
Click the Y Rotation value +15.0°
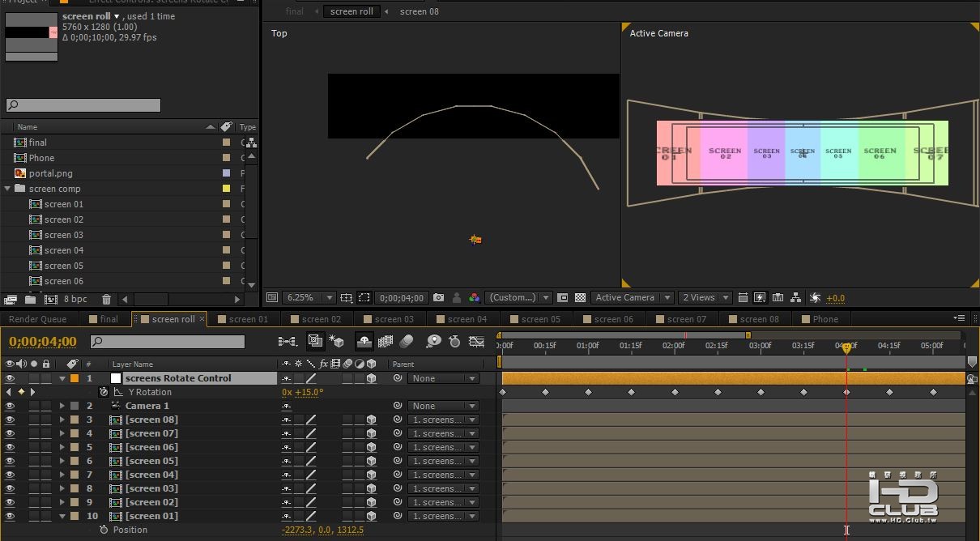click(x=309, y=392)
